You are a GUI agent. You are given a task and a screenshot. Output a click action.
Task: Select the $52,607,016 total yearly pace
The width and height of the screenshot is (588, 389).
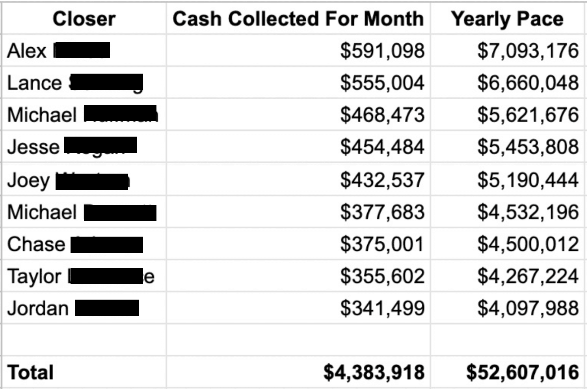click(x=522, y=372)
